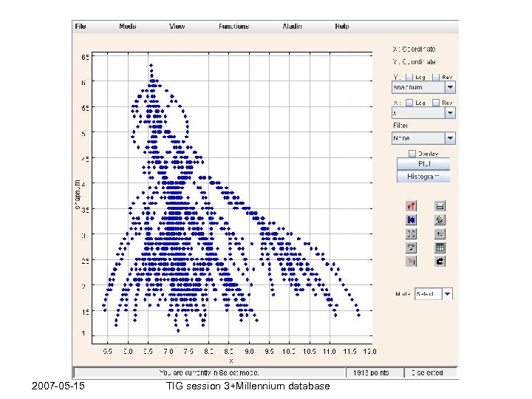Click the x-axis tick label 9.0
532x399 pixels.
[249, 352]
